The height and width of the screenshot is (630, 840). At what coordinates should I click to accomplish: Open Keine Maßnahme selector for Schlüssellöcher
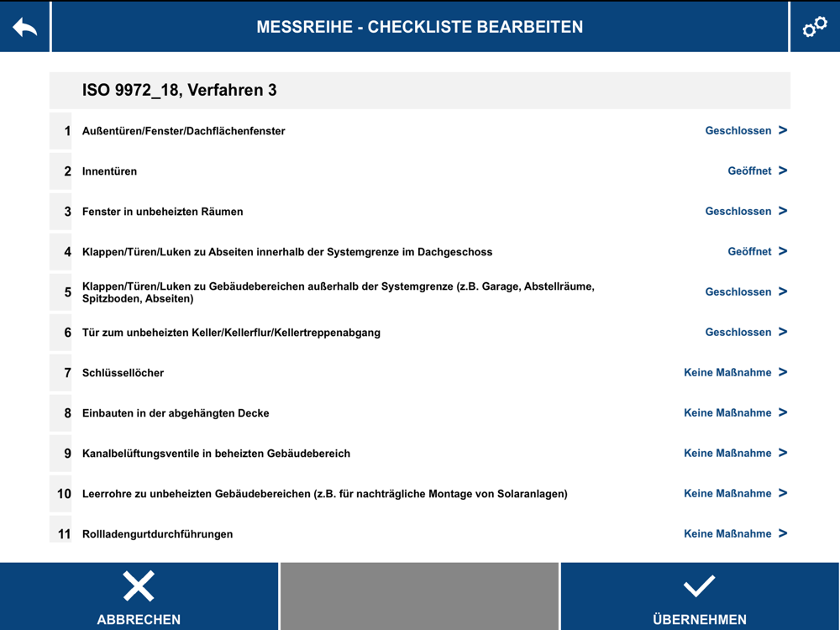point(735,372)
